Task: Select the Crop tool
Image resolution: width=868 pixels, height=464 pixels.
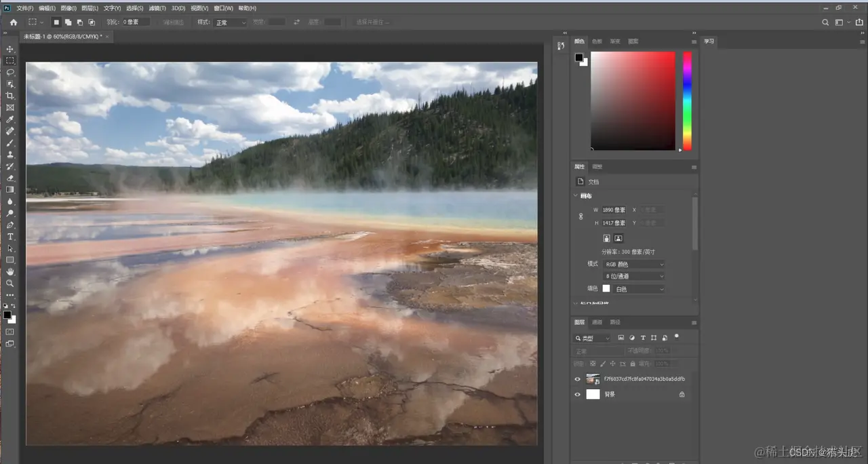Action: coord(10,96)
